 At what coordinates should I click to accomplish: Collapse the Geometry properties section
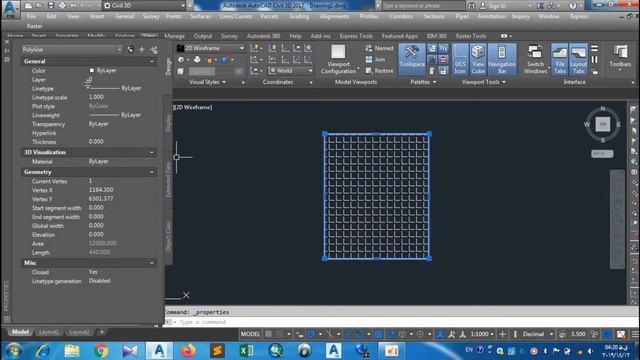[x=152, y=172]
